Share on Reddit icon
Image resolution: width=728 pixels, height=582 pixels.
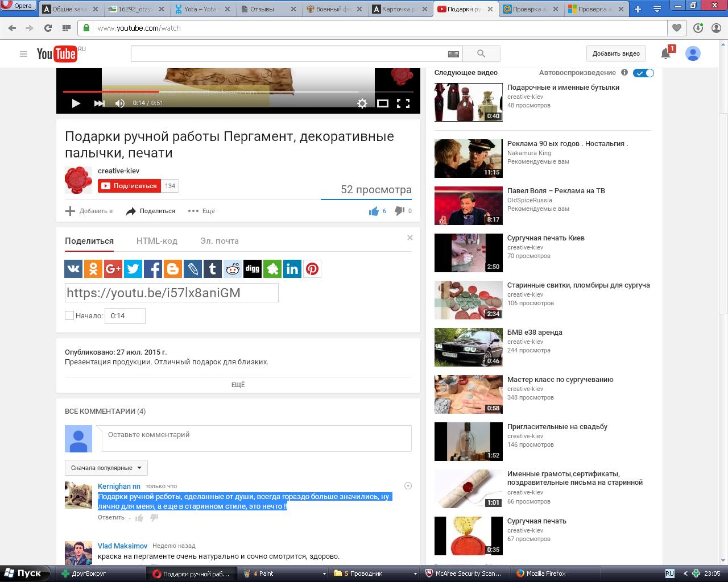[x=233, y=269]
